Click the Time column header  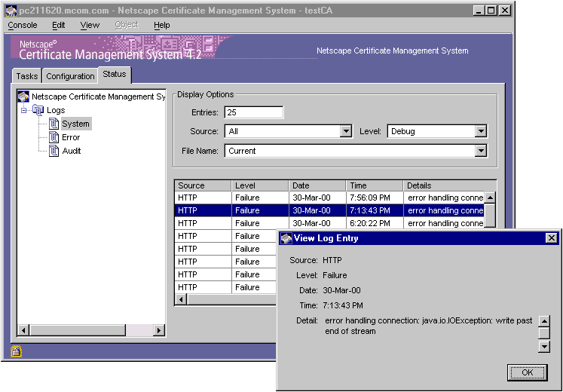pyautogui.click(x=375, y=185)
